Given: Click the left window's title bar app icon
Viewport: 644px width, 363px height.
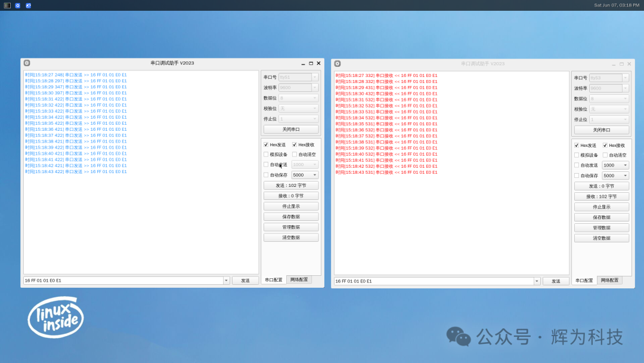Looking at the screenshot, I should pyautogui.click(x=26, y=63).
